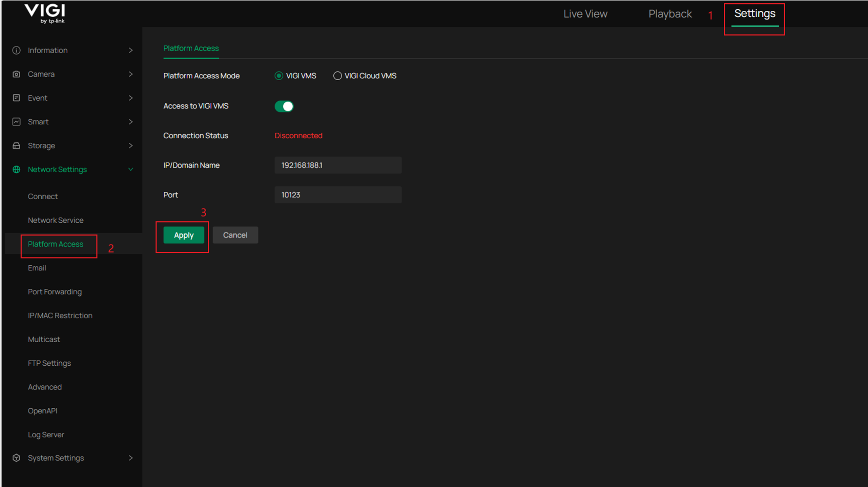Open the Settings tab
This screenshot has width=868, height=487.
tap(755, 14)
